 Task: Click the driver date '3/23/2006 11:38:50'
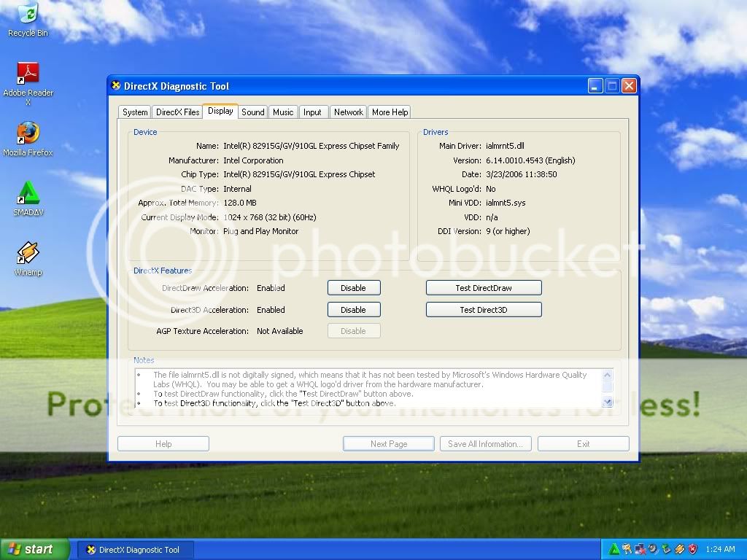[x=521, y=174]
